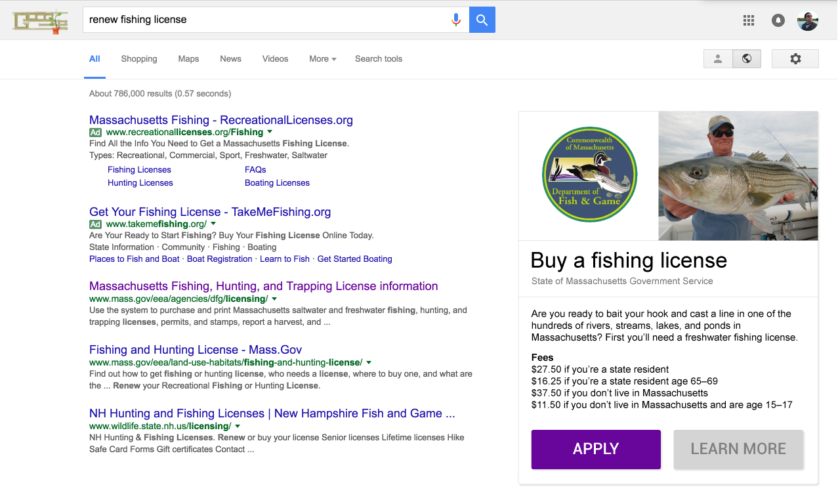Show private results with person icon
838x504 pixels.
718,58
